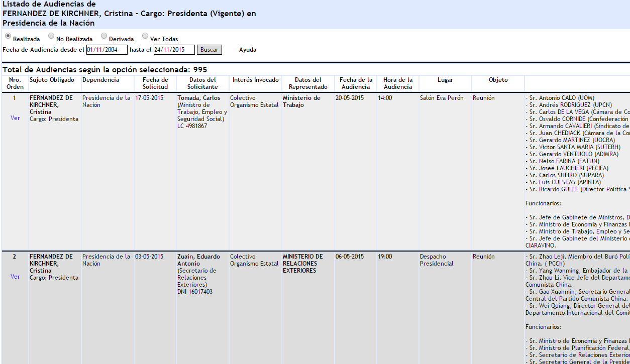The height and width of the screenshot is (364, 630).
Task: Select the Ver Todas radio button
Action: coord(145,36)
